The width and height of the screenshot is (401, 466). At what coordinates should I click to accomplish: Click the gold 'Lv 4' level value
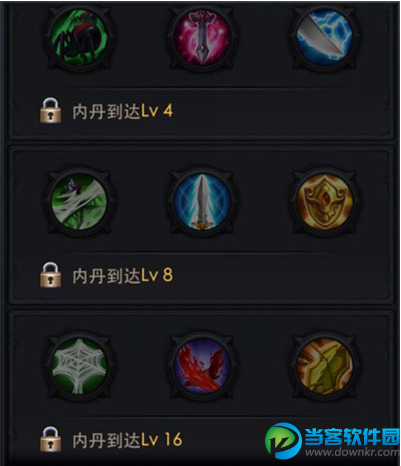(157, 111)
